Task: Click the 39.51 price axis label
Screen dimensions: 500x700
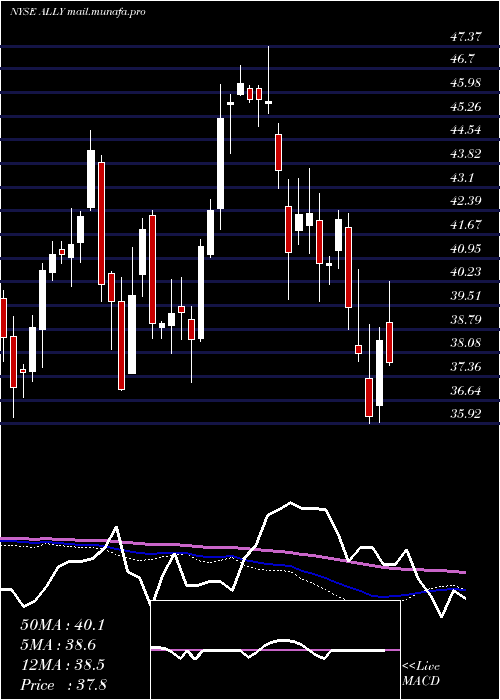Action: point(466,295)
